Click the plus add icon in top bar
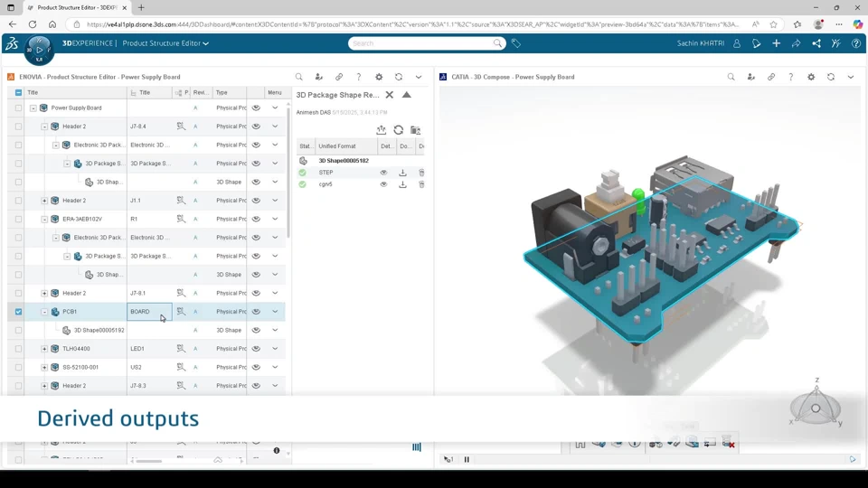 pos(776,43)
